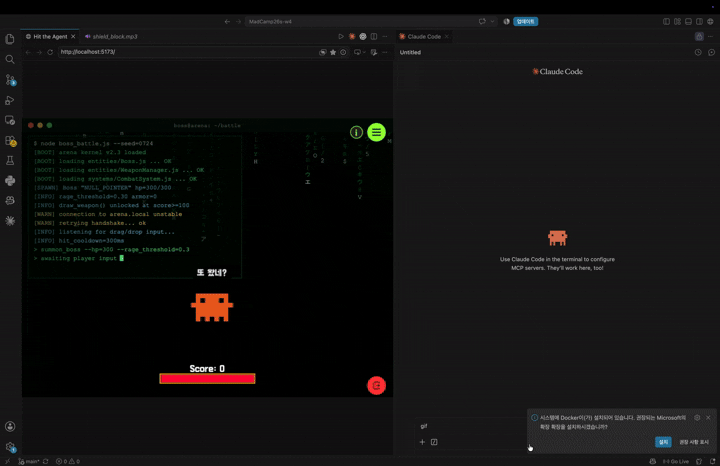The width and height of the screenshot is (720, 466).
Task: Open Remote Explorer view in activity bar
Action: [x=10, y=120]
